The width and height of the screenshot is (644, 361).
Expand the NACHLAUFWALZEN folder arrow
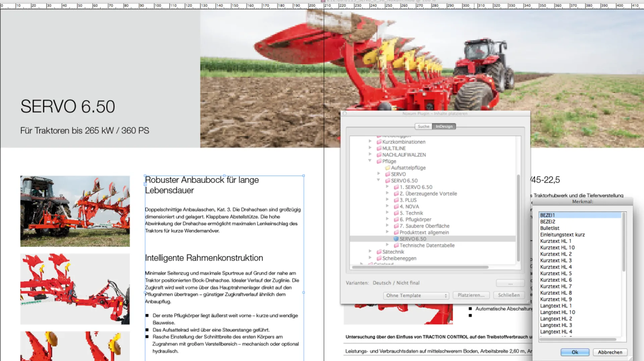tap(370, 154)
